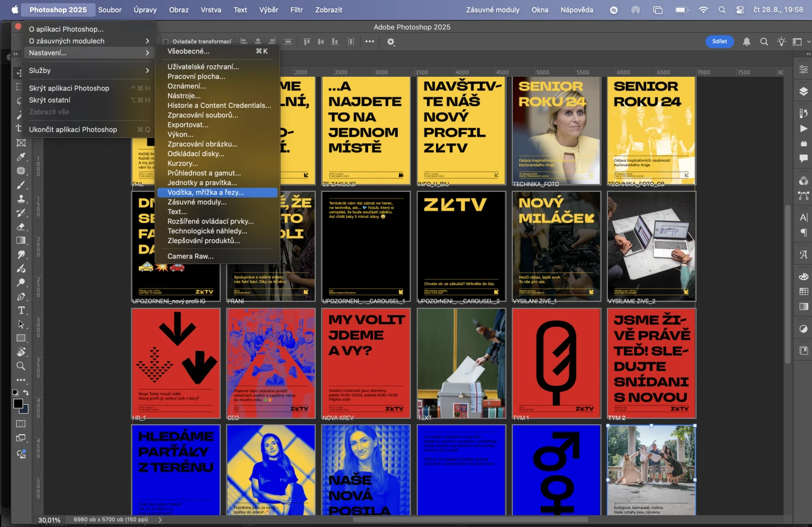Open the Adjustments half-circle panel icon
Image resolution: width=812 pixels, height=527 pixels.
point(803,329)
